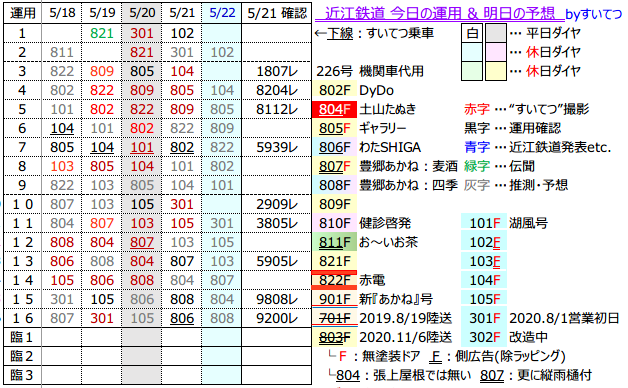
Task: Click the 901F 新あかね号 entry
Action: (374, 300)
